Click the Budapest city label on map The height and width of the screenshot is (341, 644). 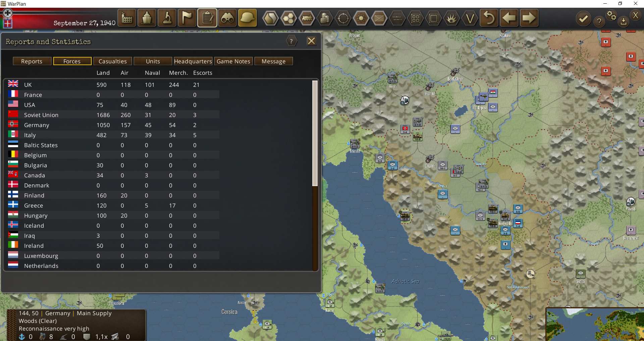point(480,108)
